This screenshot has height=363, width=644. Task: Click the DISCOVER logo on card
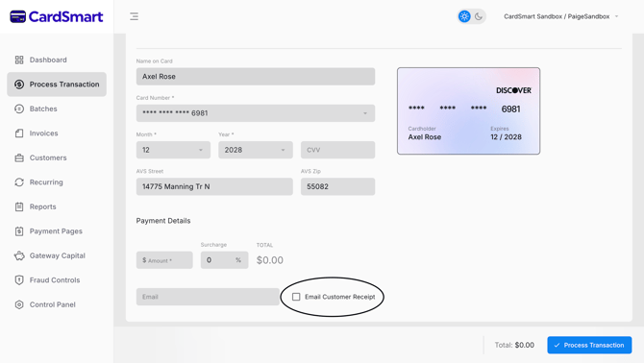(513, 90)
